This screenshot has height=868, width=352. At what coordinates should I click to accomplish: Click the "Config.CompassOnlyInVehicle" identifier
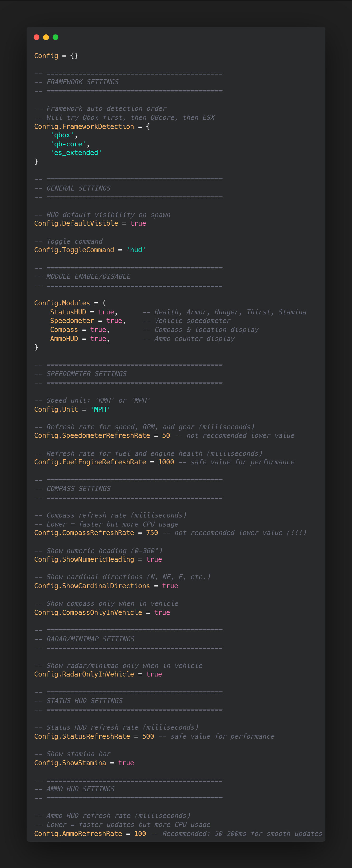[88, 612]
